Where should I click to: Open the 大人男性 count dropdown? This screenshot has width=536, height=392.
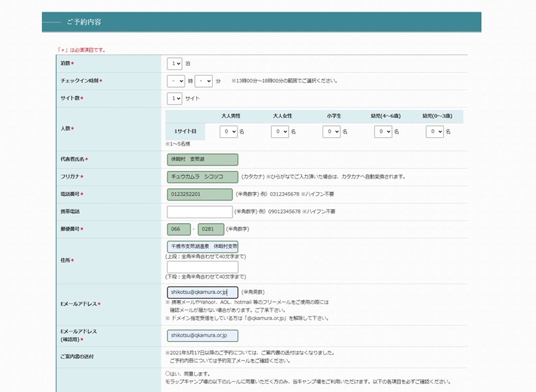pos(229,131)
